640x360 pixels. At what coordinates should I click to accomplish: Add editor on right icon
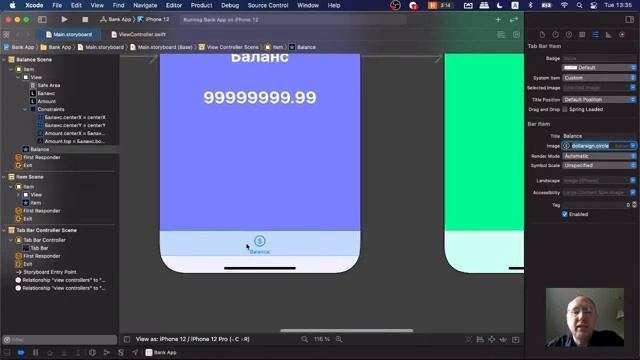516,35
